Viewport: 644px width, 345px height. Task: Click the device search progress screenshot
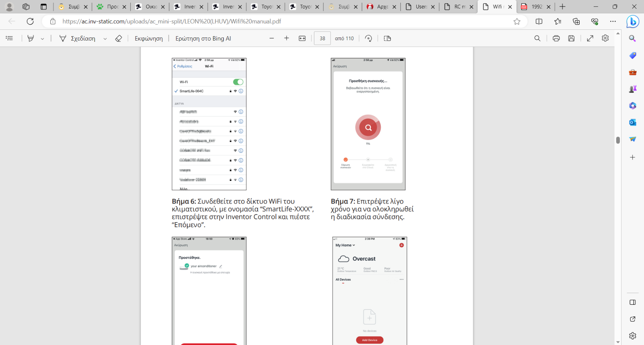(368, 124)
